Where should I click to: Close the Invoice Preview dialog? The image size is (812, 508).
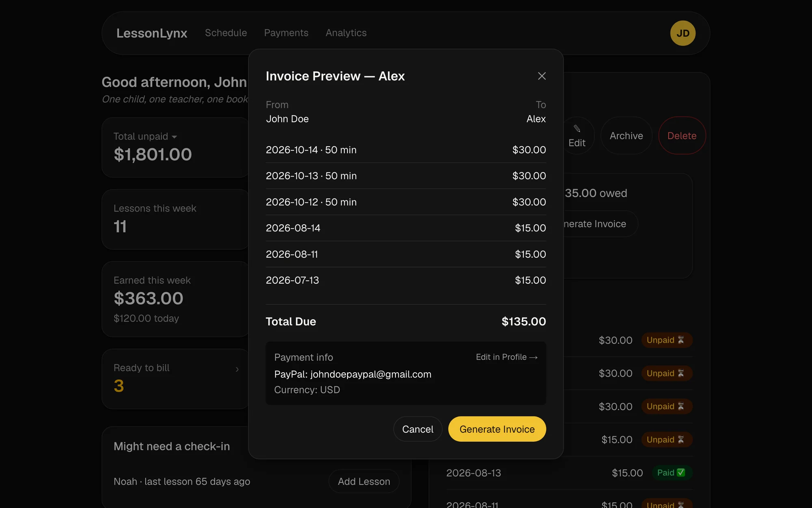(x=542, y=76)
